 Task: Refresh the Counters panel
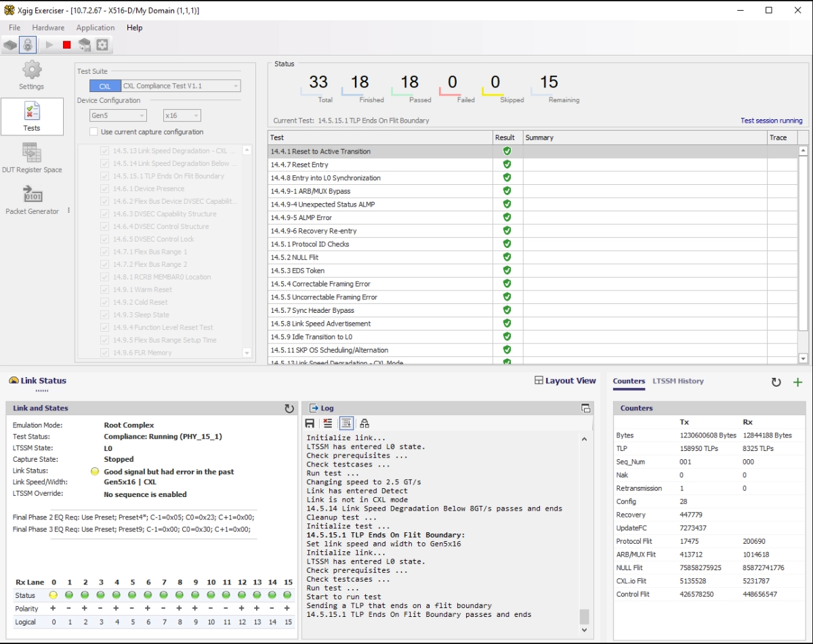[776, 382]
